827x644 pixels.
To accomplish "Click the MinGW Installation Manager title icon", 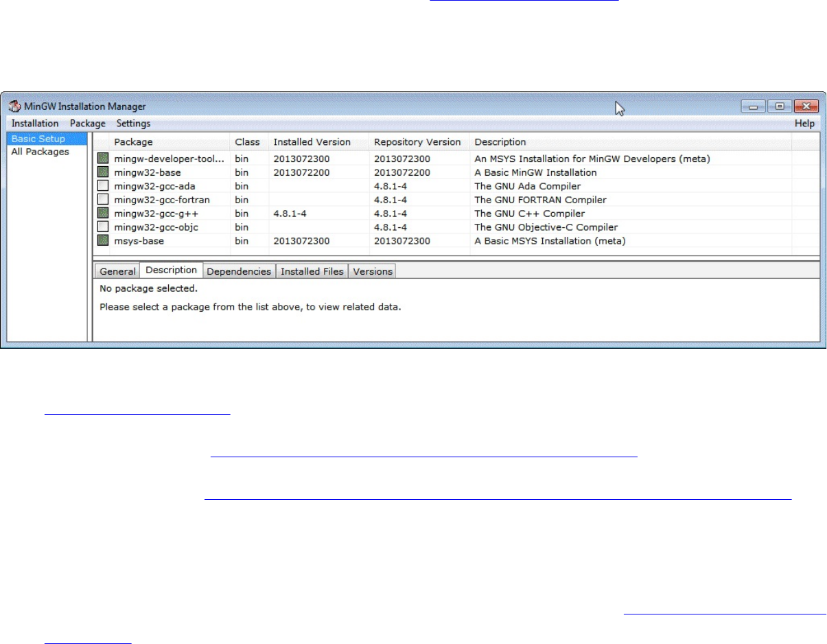I will (x=14, y=107).
